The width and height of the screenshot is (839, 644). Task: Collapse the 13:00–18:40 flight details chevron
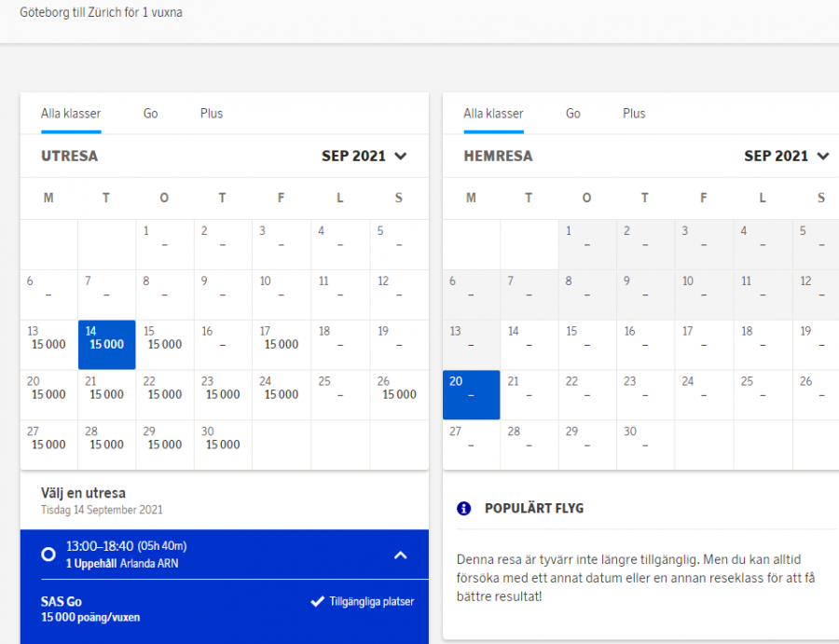tap(400, 555)
